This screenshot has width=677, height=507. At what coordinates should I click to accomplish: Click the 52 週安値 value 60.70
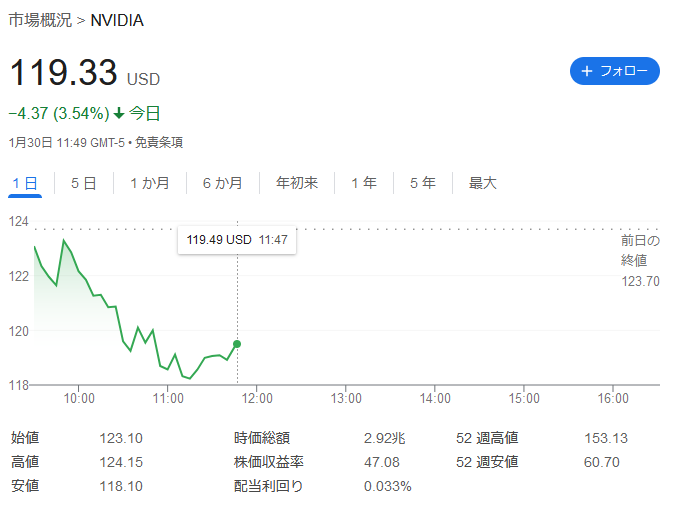coord(601,462)
